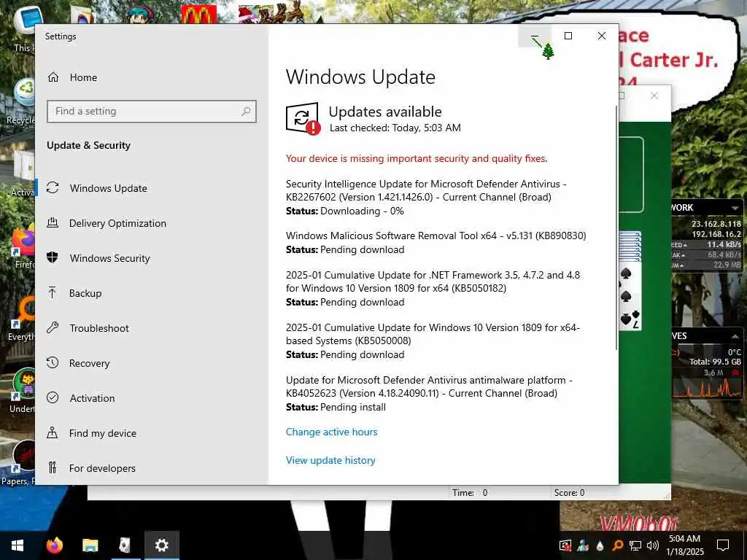Click Time: 0 in Solitaire status bar
This screenshot has width=747, height=560.
coord(470,492)
